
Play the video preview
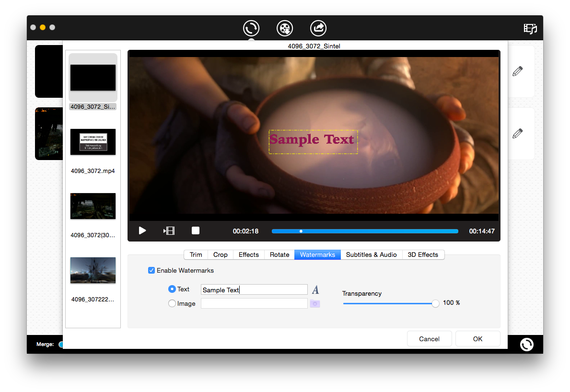(x=142, y=231)
